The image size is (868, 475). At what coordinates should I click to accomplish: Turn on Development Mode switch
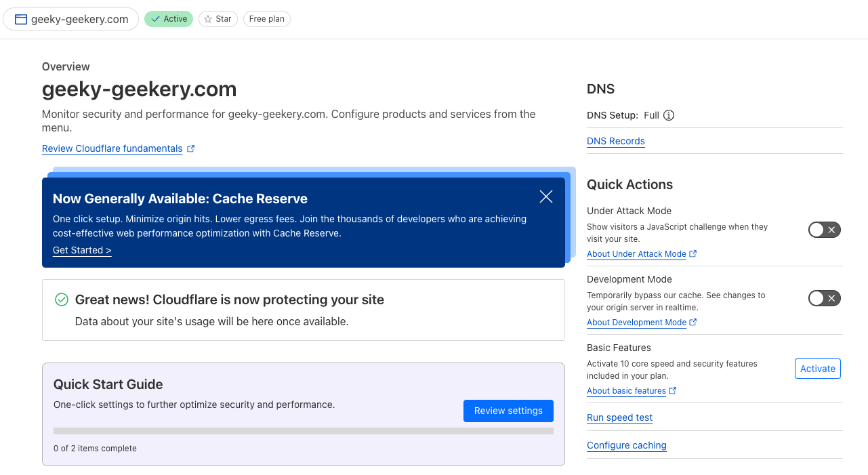[x=824, y=298]
